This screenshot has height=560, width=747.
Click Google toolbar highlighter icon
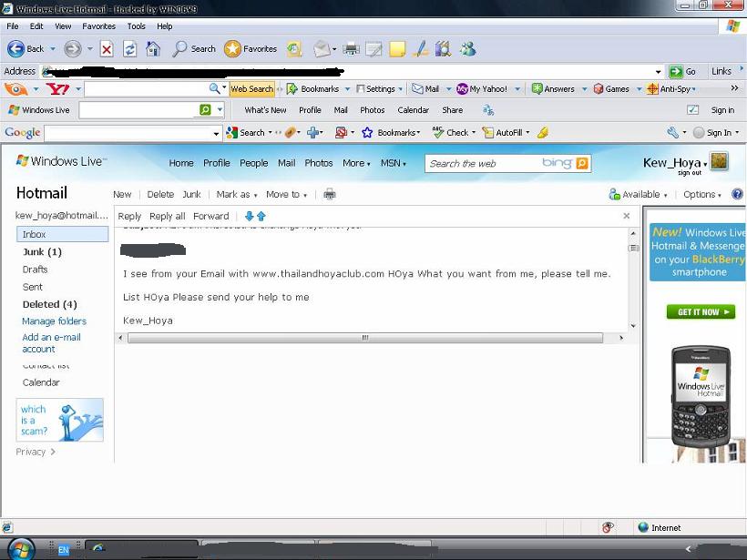pos(543,132)
